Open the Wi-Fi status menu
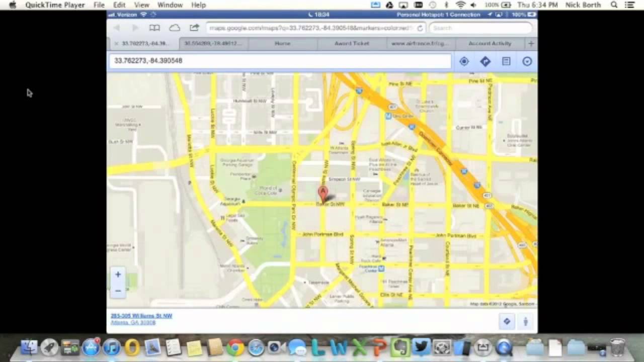Screen dimensions: 644x362 pyautogui.click(x=460, y=5)
